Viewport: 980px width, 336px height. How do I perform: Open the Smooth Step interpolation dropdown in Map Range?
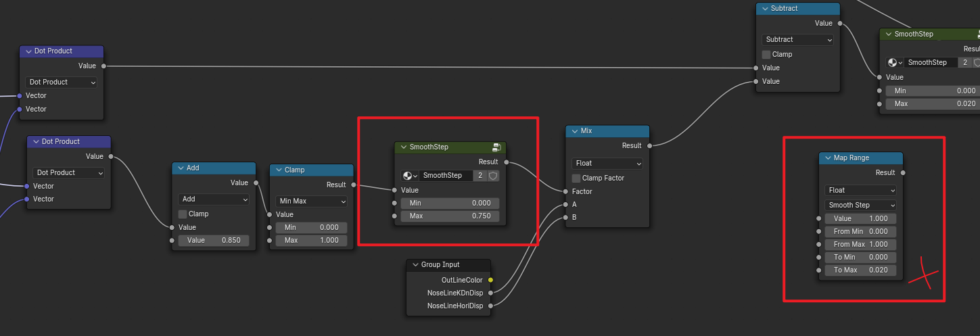(860, 205)
